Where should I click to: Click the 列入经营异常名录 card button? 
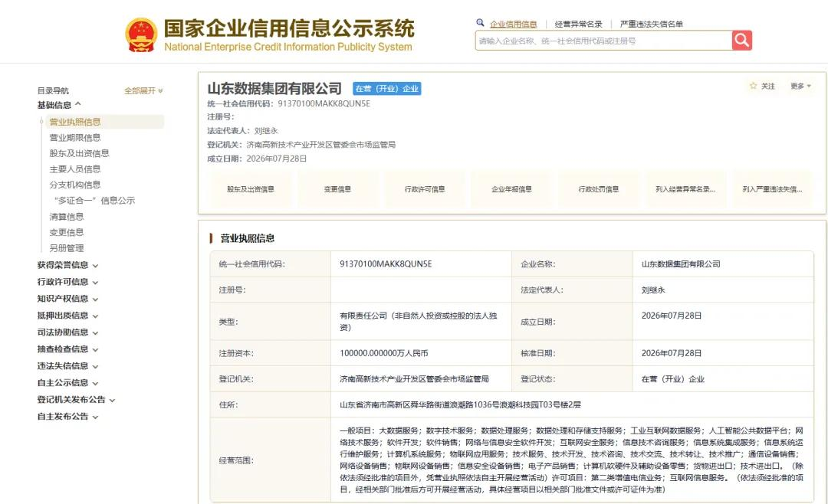pos(685,189)
